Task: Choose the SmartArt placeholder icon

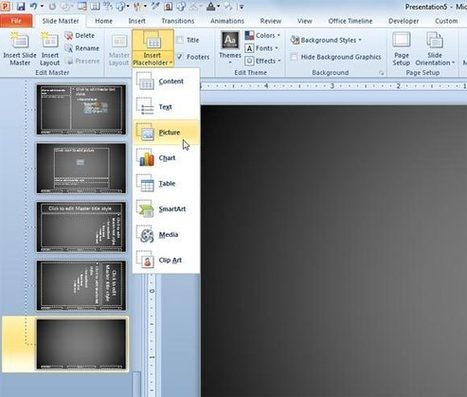Action: 145,209
